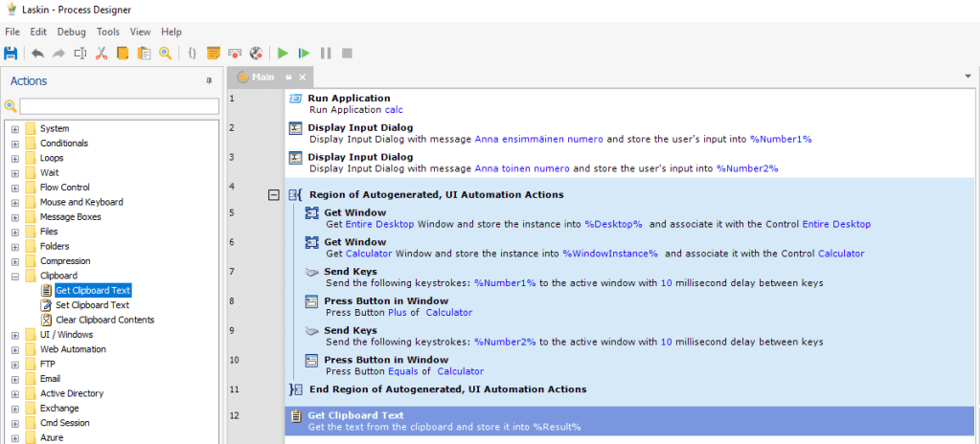The image size is (980, 444).
Task: Click the Undo arrow in the toolbar
Action: 38,54
